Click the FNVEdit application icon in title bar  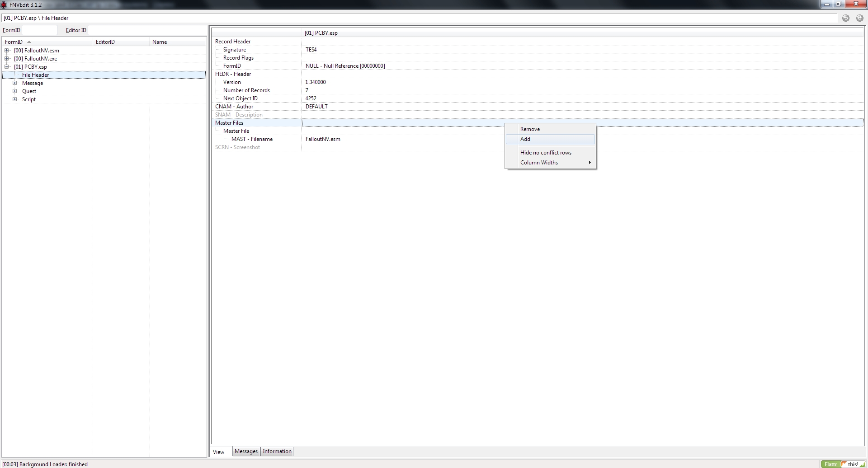(4, 5)
